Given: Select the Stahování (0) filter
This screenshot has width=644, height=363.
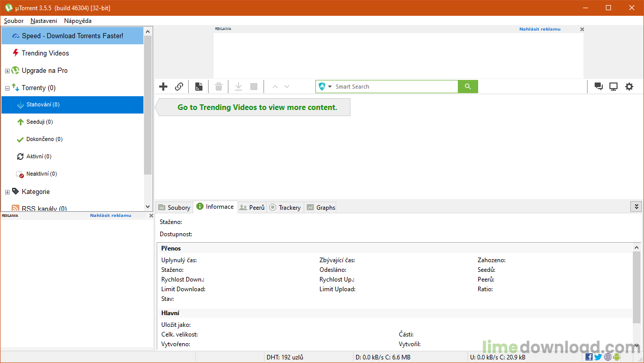Looking at the screenshot, I should click(72, 105).
